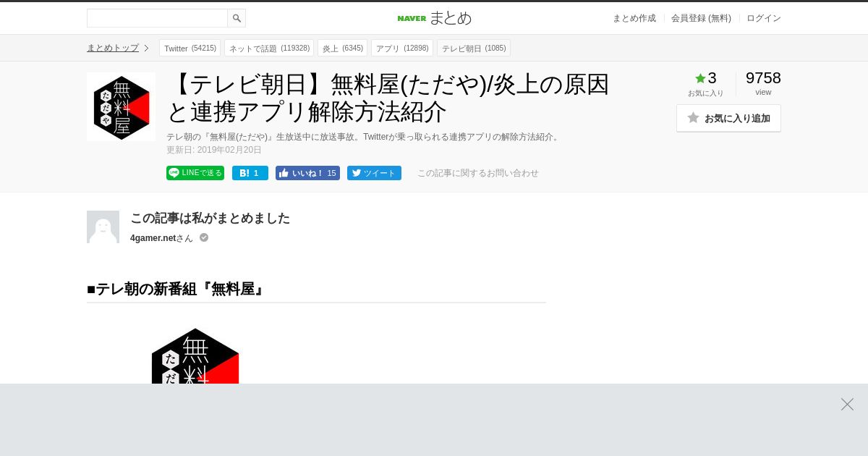This screenshot has height=456, width=868.
Task: Select the 炎上 (6345) tag
Action: (342, 48)
